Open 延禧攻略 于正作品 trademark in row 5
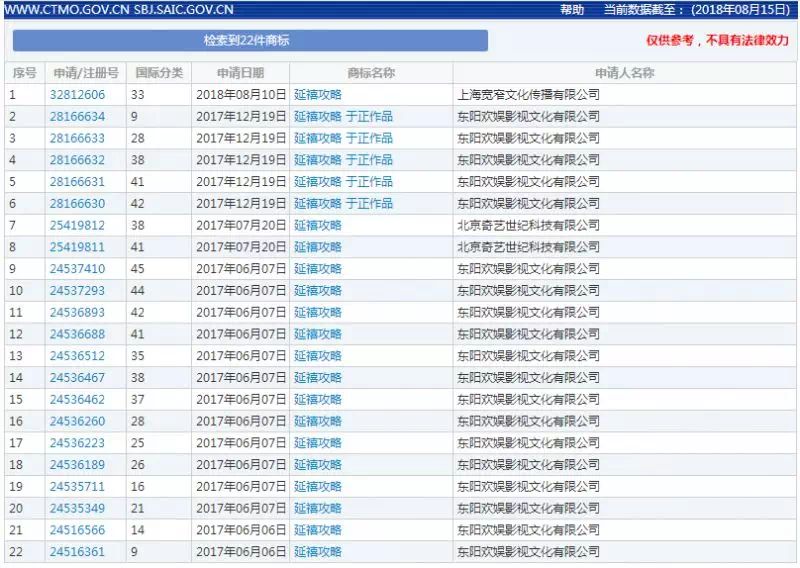This screenshot has height=568, width=800. pyautogui.click(x=343, y=182)
